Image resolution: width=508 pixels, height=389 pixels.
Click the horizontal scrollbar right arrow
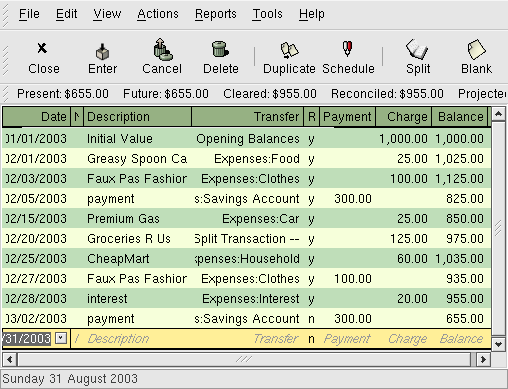tap(483, 359)
